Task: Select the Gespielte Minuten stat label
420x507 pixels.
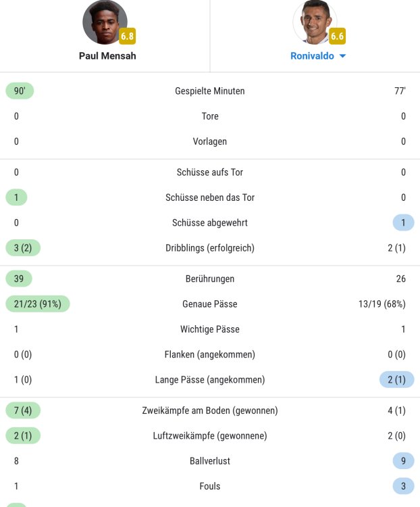Action: [x=210, y=91]
